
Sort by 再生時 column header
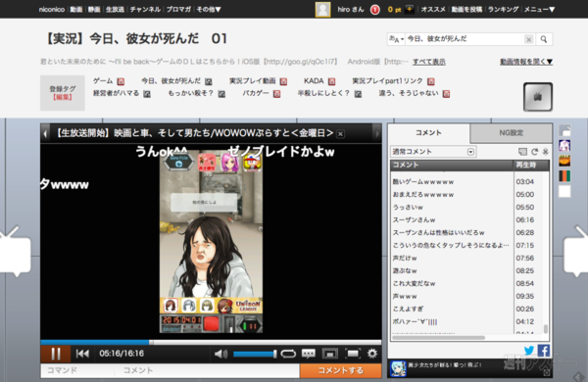(x=531, y=165)
